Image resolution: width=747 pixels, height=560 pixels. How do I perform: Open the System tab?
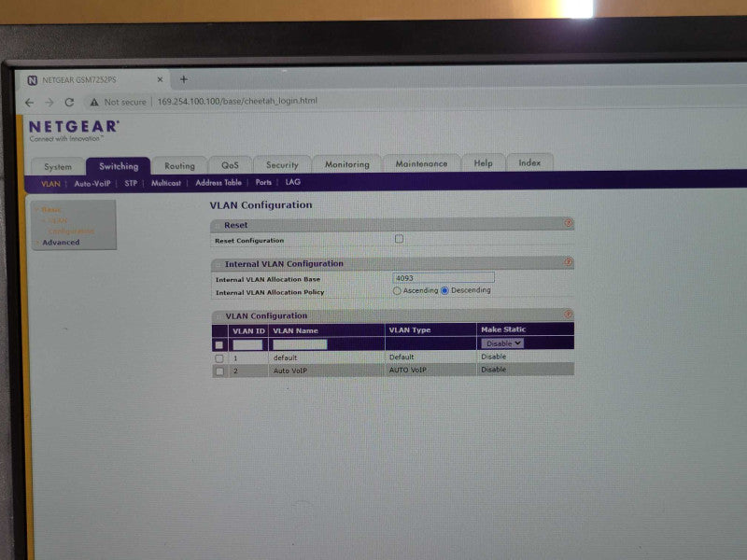point(58,167)
